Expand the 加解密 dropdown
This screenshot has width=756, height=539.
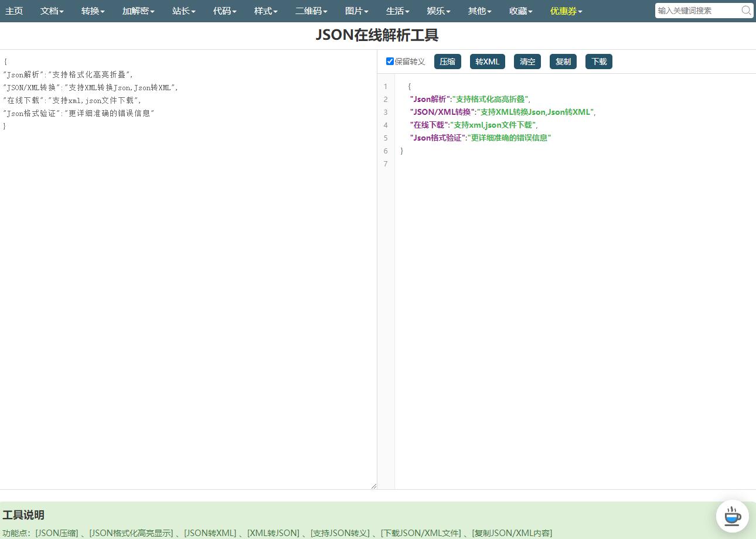click(138, 11)
